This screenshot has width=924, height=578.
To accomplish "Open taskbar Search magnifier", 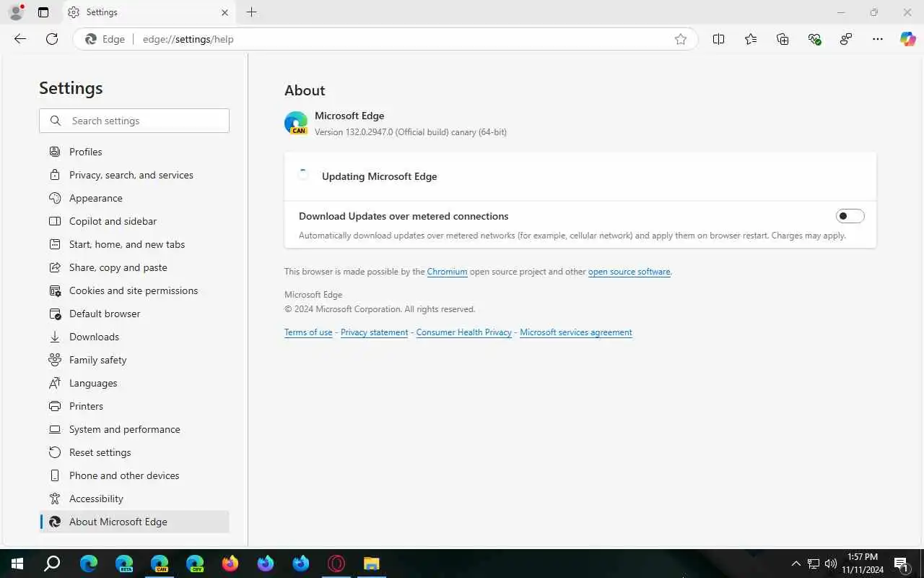I will pyautogui.click(x=52, y=564).
